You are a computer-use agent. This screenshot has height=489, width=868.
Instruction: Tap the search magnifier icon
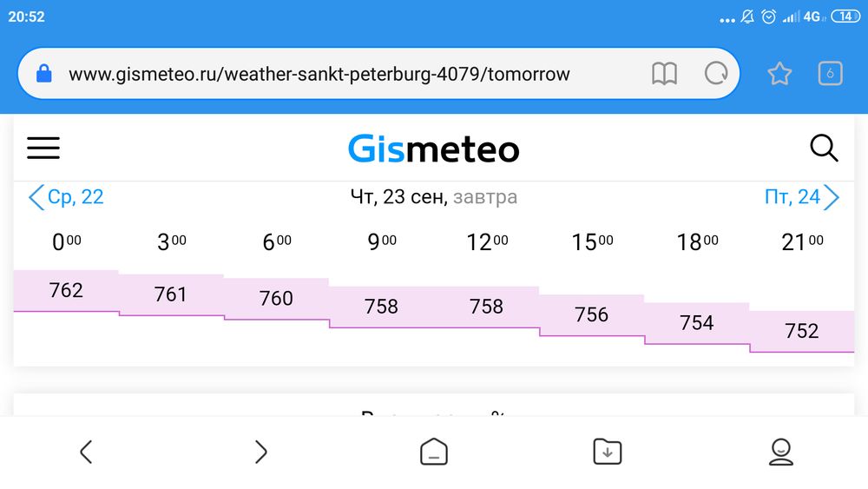tap(824, 149)
